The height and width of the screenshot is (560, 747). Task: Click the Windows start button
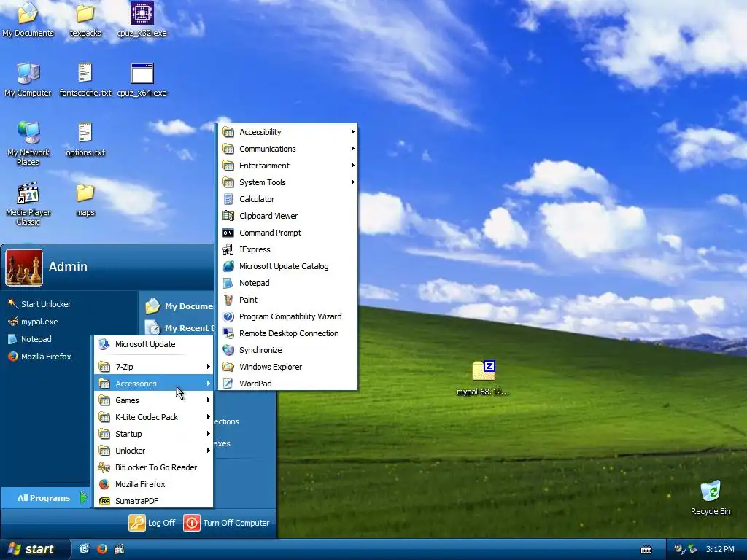(35, 549)
